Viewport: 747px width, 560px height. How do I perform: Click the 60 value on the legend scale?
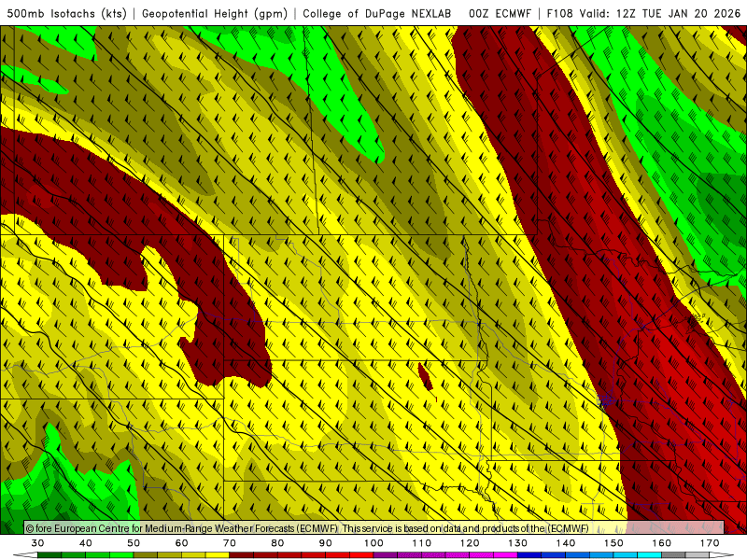(181, 543)
